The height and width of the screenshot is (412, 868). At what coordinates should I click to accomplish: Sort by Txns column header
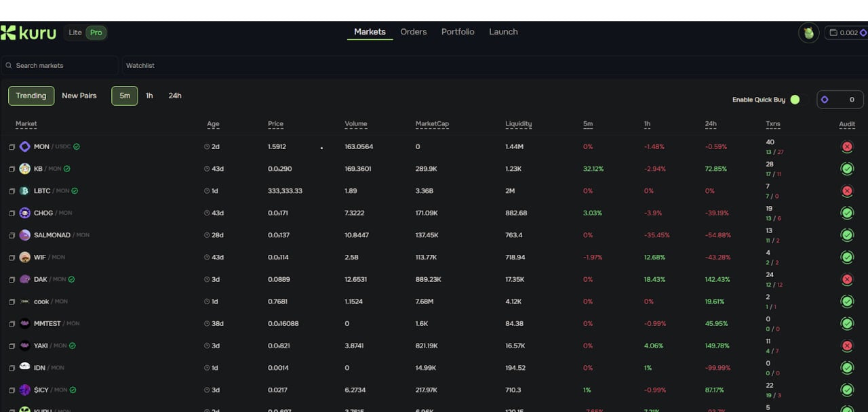click(x=773, y=124)
